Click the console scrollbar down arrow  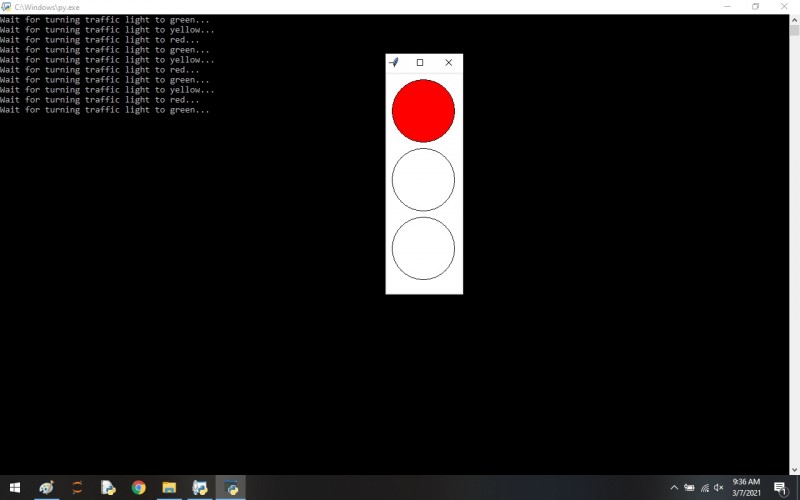coord(794,469)
